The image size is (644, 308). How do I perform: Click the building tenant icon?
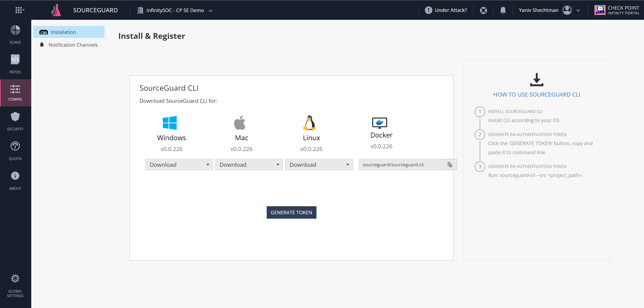point(140,10)
